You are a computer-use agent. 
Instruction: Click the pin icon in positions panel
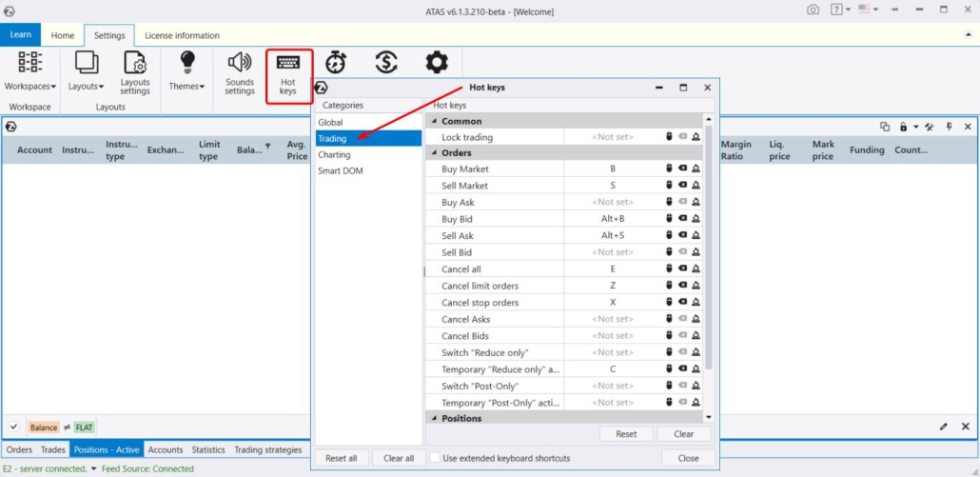click(x=949, y=127)
